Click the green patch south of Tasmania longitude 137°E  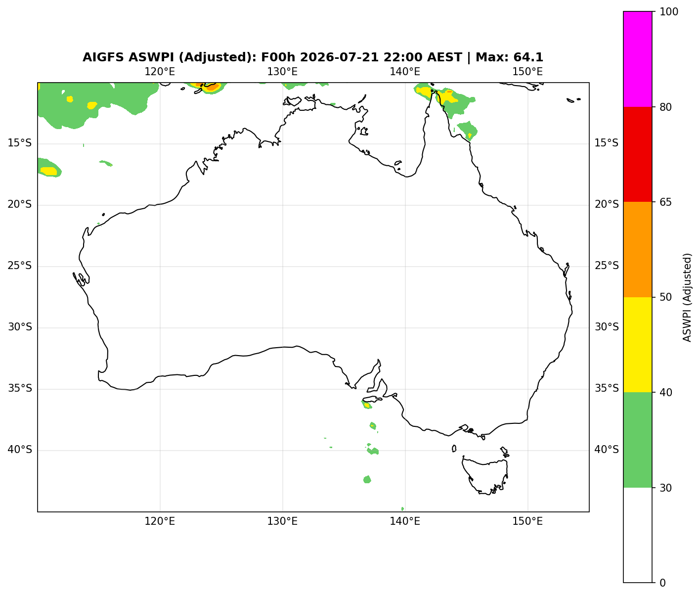pyautogui.click(x=367, y=479)
